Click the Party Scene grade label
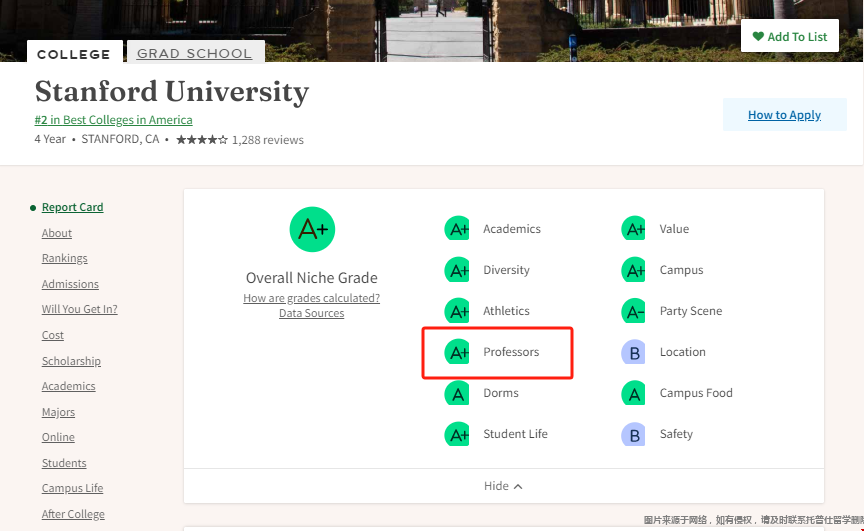 tap(691, 311)
